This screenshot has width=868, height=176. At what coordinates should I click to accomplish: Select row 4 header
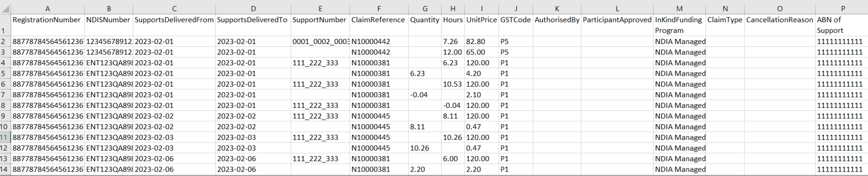point(5,63)
